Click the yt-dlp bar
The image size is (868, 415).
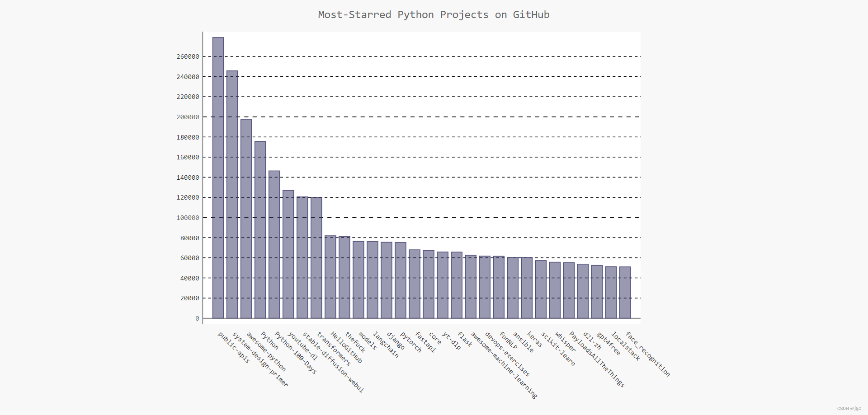(443, 285)
